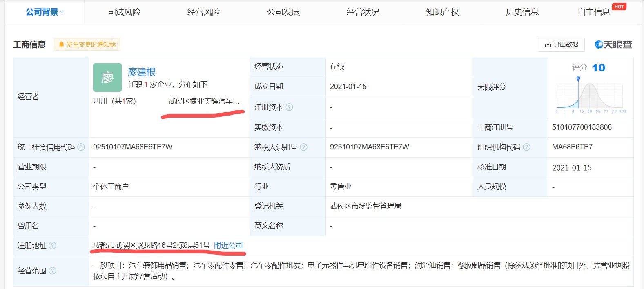644x289 pixels.
Task: Click the 发生变更时通知我 notification button
Action: [87, 44]
